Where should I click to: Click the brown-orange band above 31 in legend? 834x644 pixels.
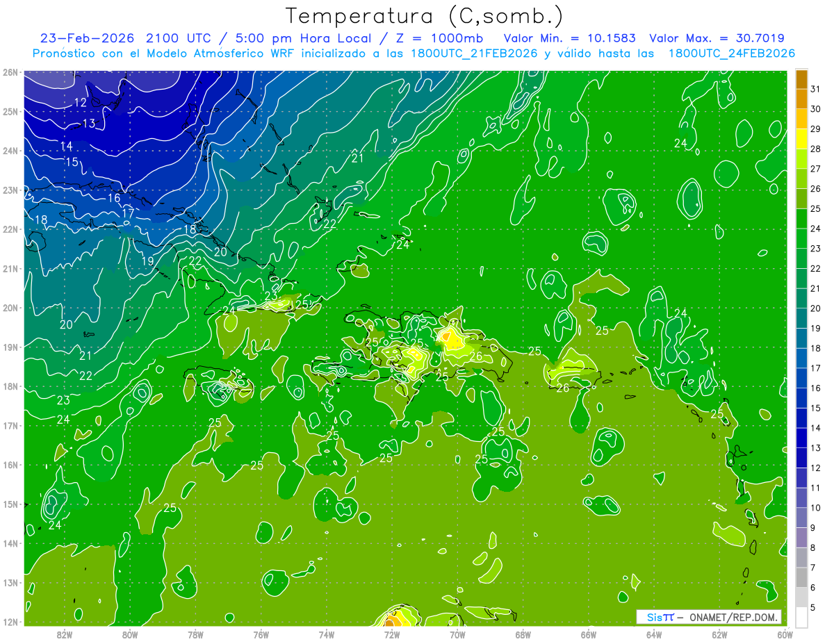tap(801, 79)
